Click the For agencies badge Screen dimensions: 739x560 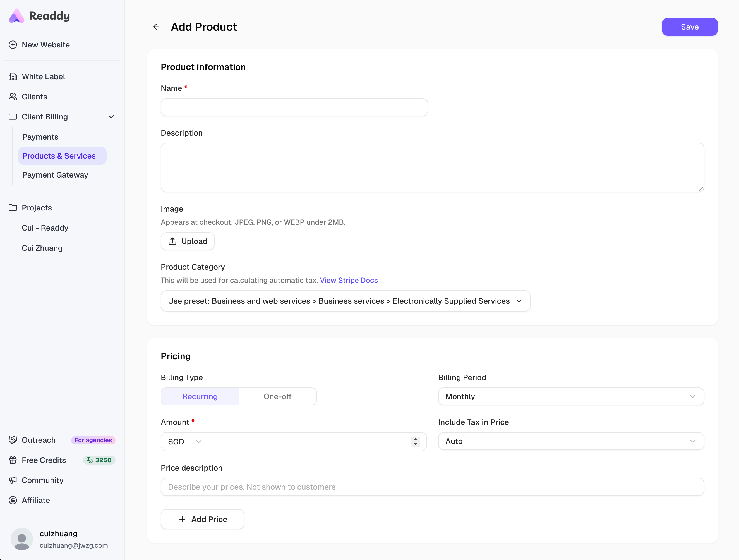(x=93, y=440)
